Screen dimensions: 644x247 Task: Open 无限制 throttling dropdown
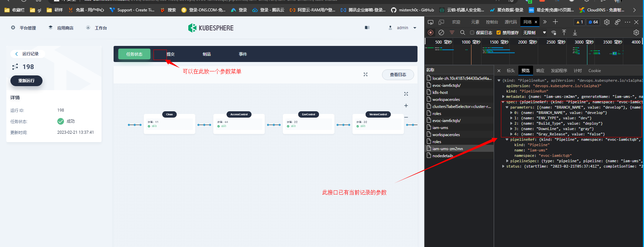(x=535, y=33)
